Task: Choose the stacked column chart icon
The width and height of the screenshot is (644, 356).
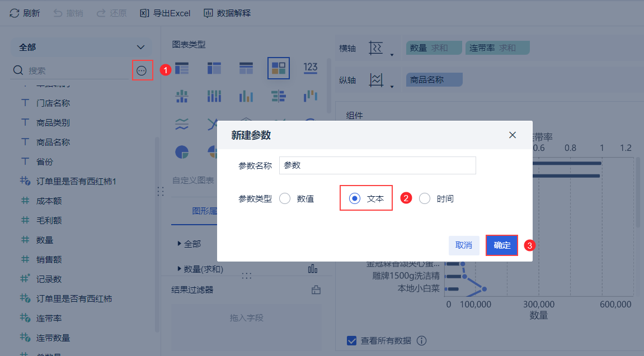Action: (214, 96)
